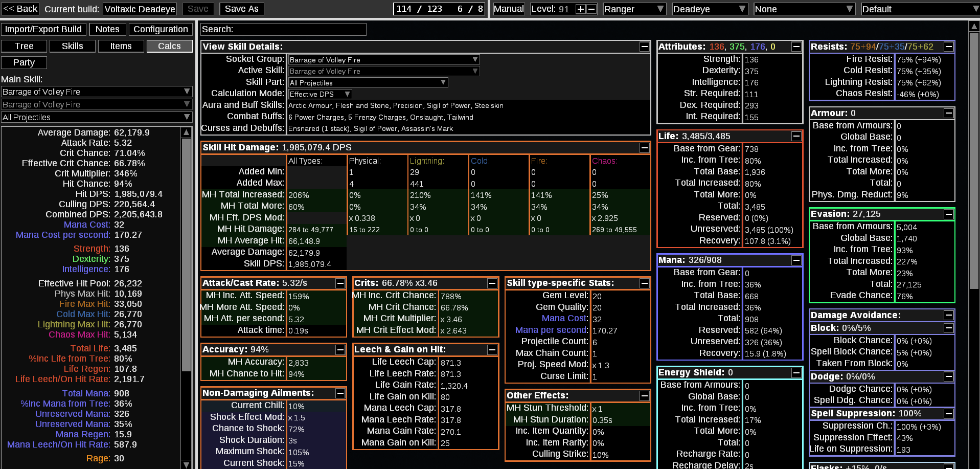Click the sidebar stats scrollbar thumb

tap(187, 255)
